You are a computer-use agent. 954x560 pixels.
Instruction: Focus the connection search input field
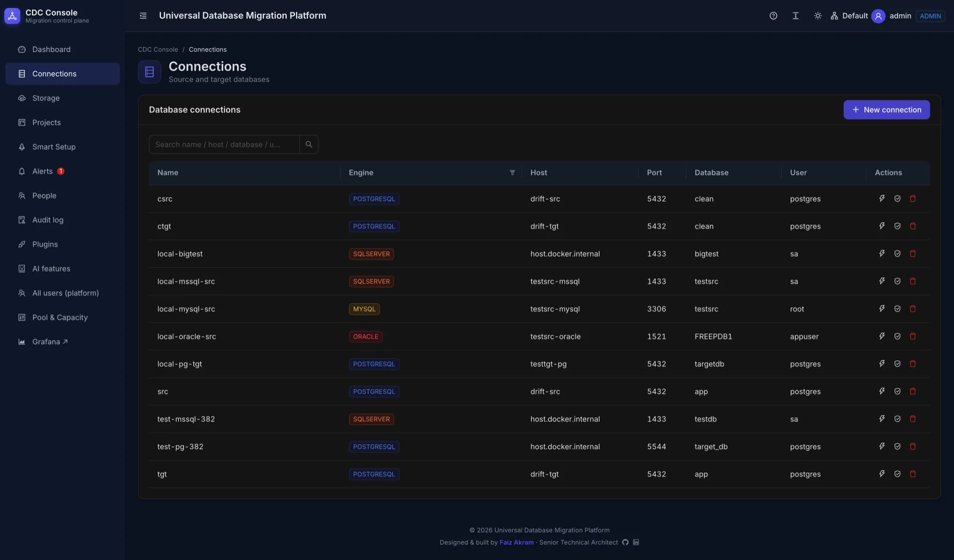[224, 145]
